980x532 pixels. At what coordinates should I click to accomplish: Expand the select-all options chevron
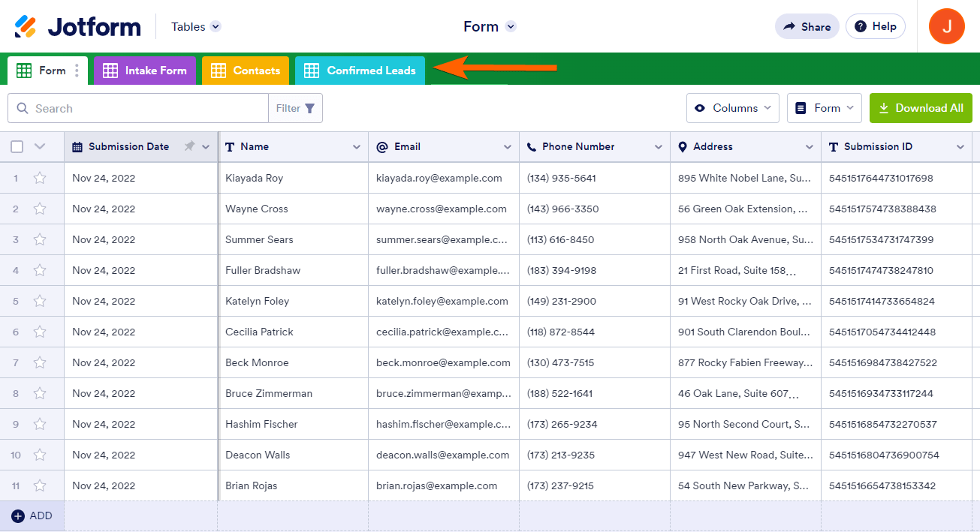tap(41, 146)
